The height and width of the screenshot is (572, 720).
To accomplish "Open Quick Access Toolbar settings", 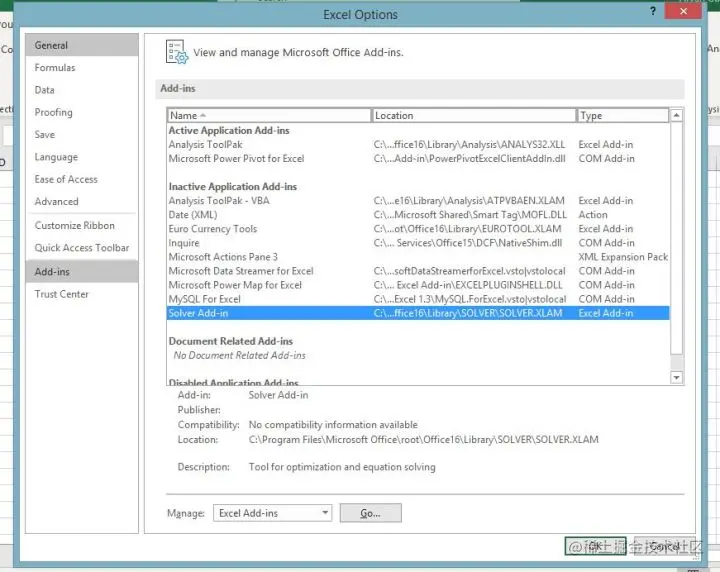I will click(x=82, y=248).
